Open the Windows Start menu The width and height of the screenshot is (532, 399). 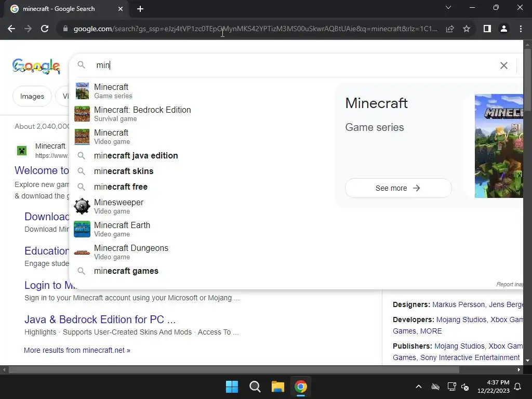[232, 387]
